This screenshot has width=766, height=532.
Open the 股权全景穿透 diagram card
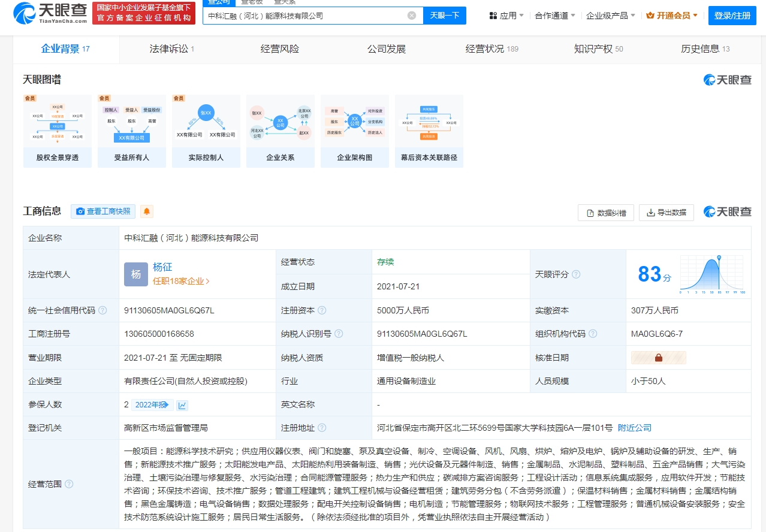coord(58,131)
